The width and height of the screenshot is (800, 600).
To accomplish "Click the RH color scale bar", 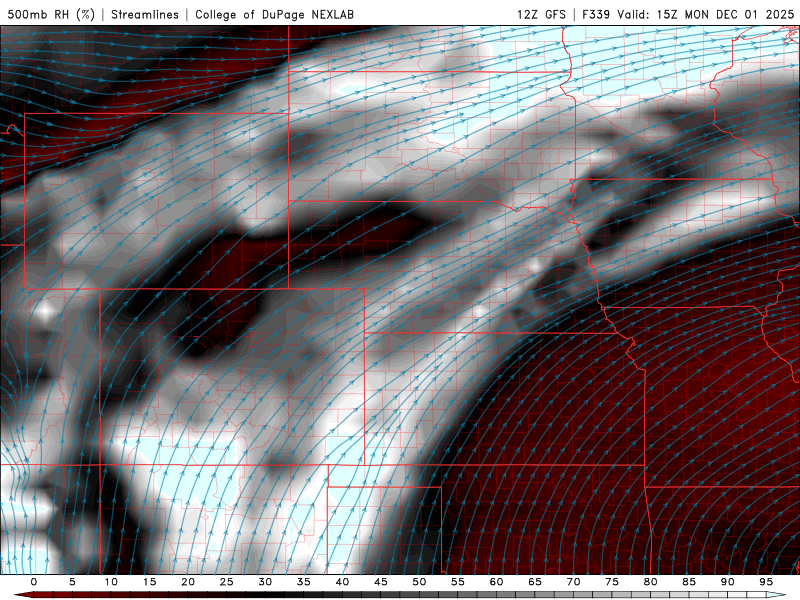I will pyautogui.click(x=400, y=595).
